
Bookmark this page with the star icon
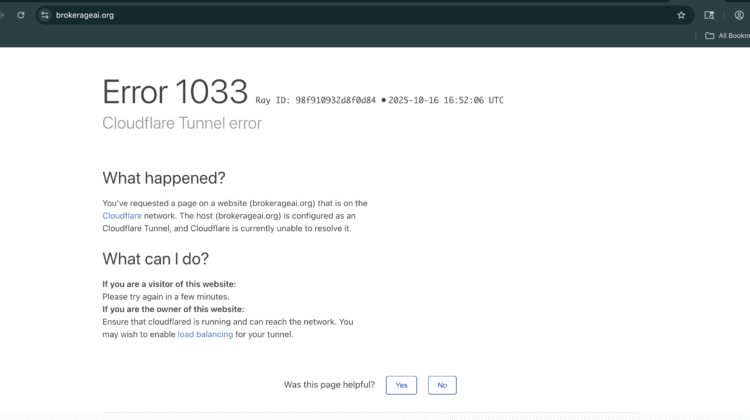pyautogui.click(x=681, y=15)
